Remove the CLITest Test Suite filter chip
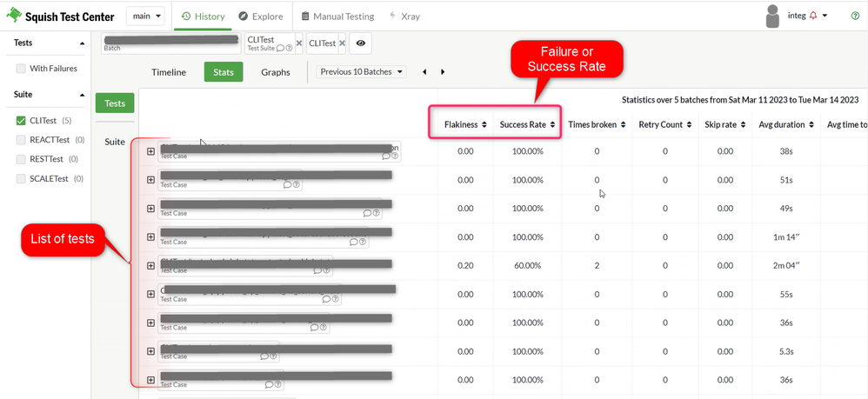Image resolution: width=868 pixels, height=399 pixels. pyautogui.click(x=299, y=43)
